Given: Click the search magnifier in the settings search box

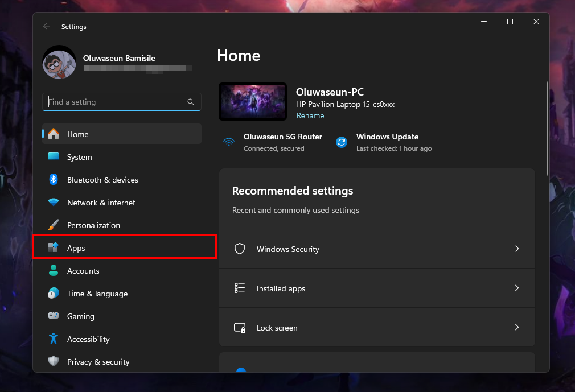Looking at the screenshot, I should (191, 102).
